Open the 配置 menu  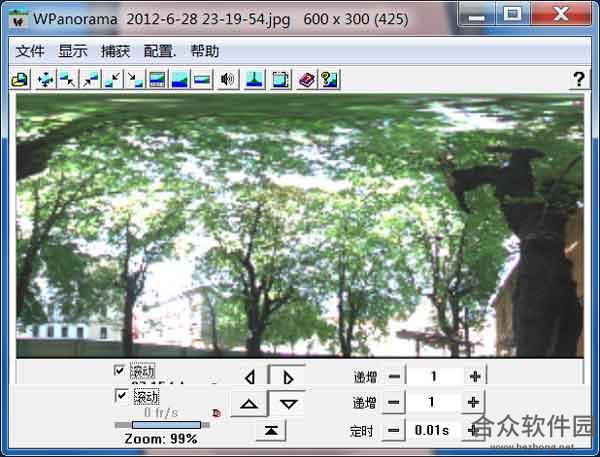pyautogui.click(x=159, y=51)
